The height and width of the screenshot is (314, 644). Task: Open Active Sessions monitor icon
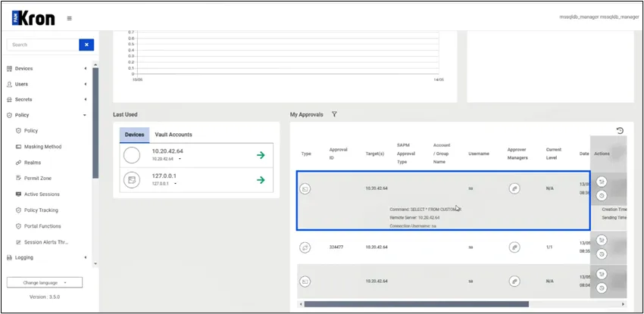(18, 194)
